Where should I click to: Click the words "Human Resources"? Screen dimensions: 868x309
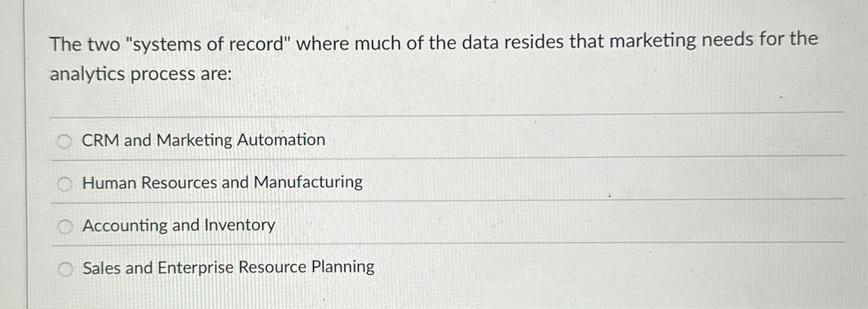pyautogui.click(x=150, y=183)
